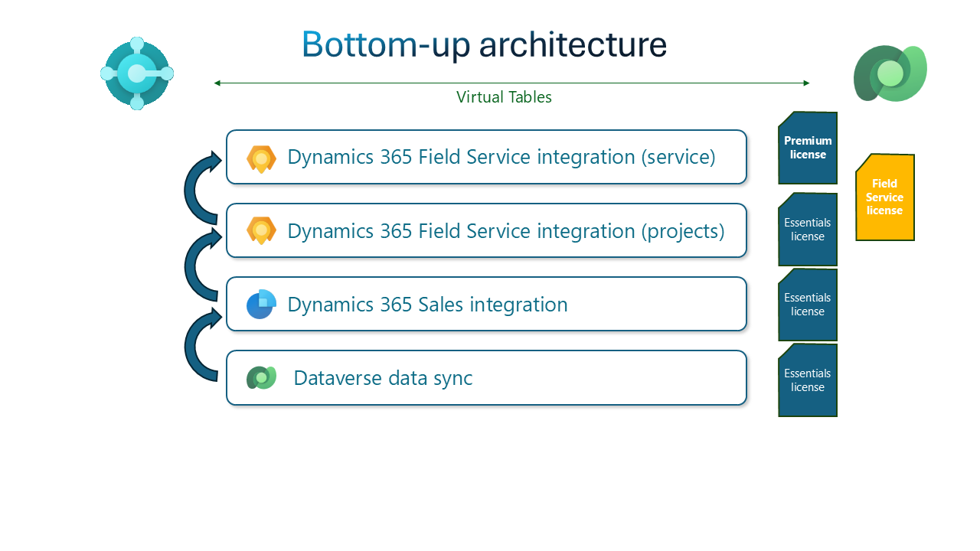Click Essentials license tag beside projects row
Screen dimensions: 980x551
click(808, 230)
